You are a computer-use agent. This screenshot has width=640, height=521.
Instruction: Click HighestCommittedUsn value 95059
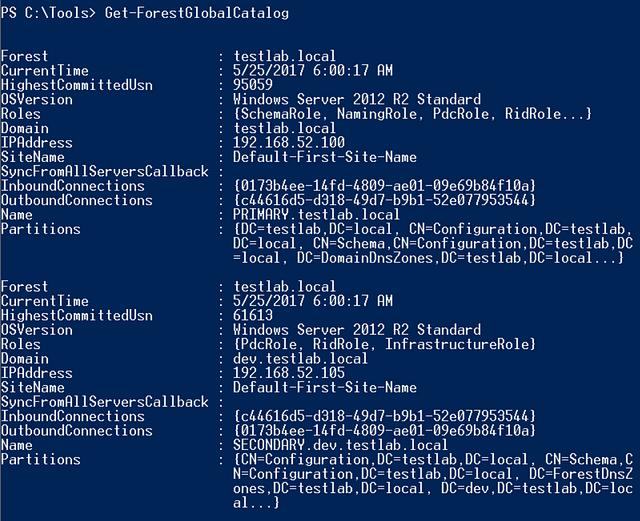pos(253,85)
